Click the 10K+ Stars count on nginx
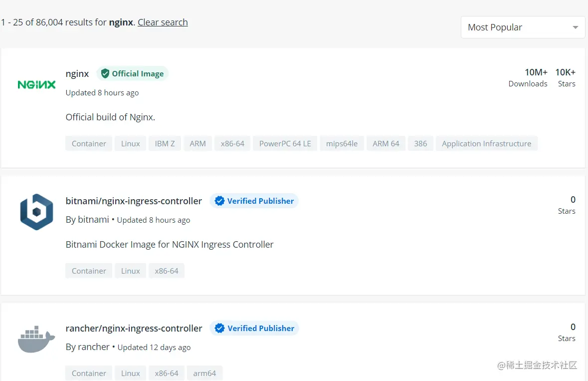 coord(565,78)
